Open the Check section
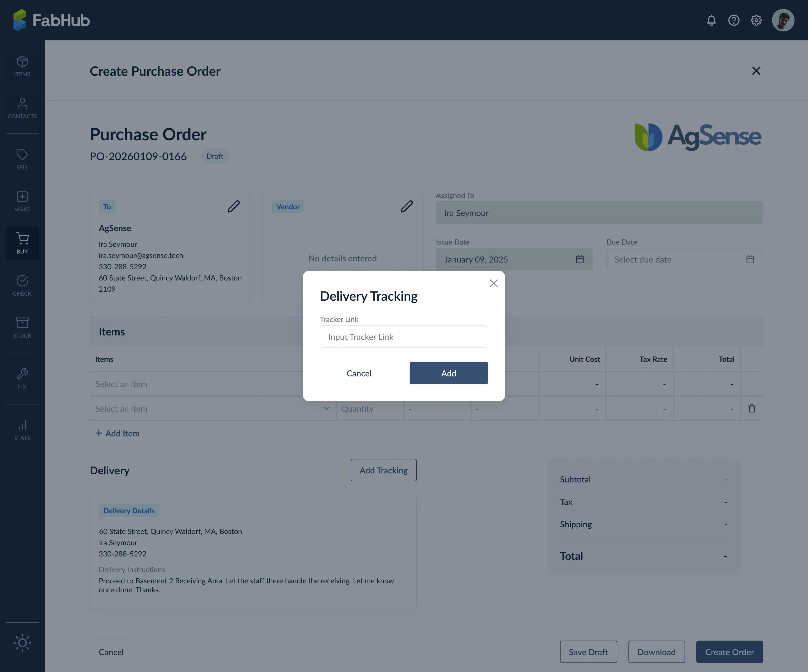 pyautogui.click(x=22, y=286)
